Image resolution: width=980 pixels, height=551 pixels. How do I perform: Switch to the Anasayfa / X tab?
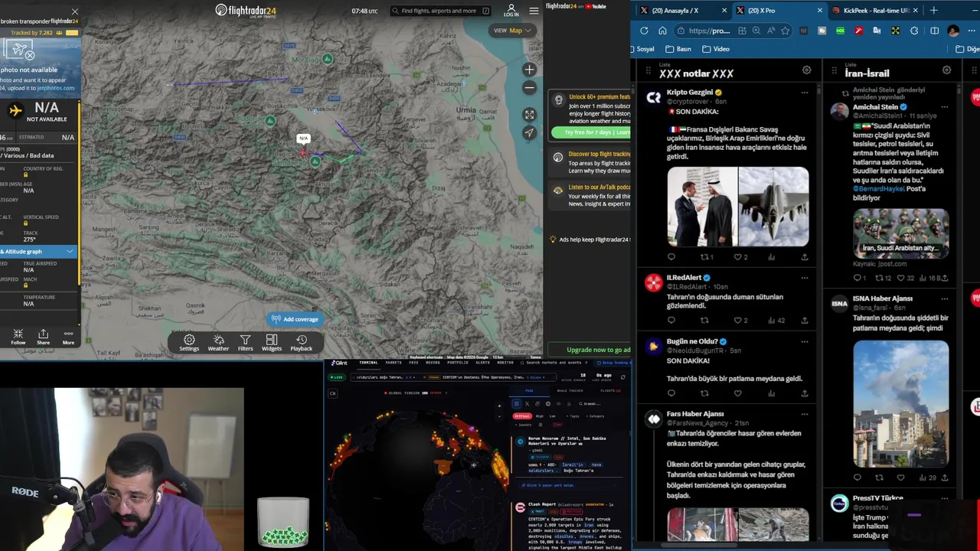pos(682,11)
